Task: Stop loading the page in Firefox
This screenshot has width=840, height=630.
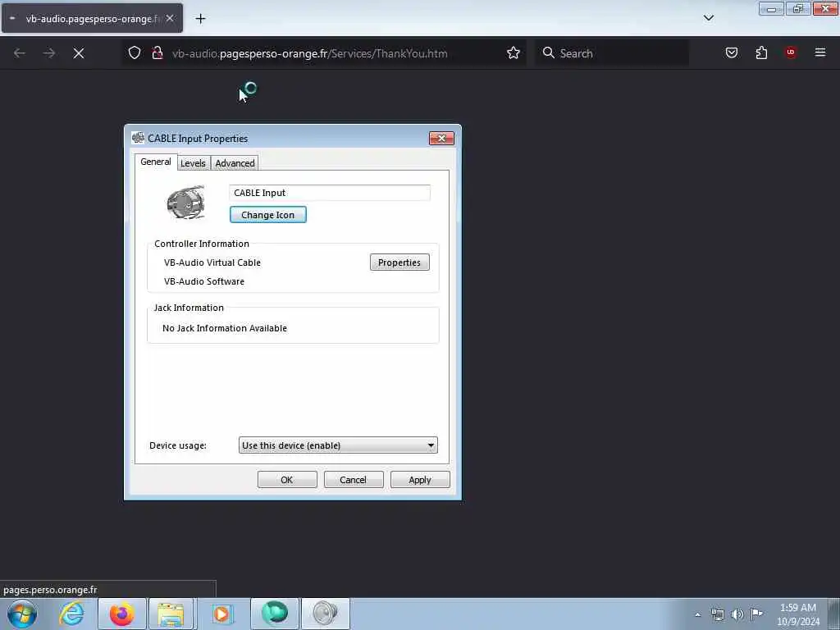Action: click(79, 53)
